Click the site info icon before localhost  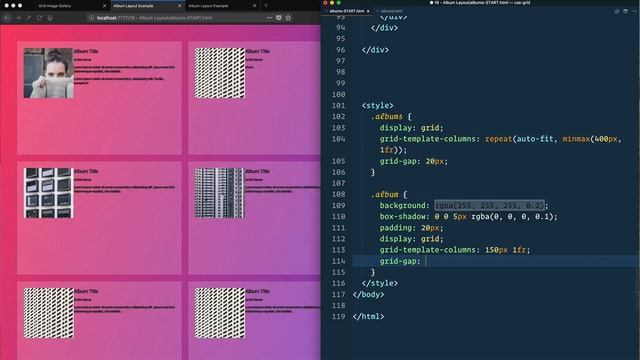click(x=91, y=18)
